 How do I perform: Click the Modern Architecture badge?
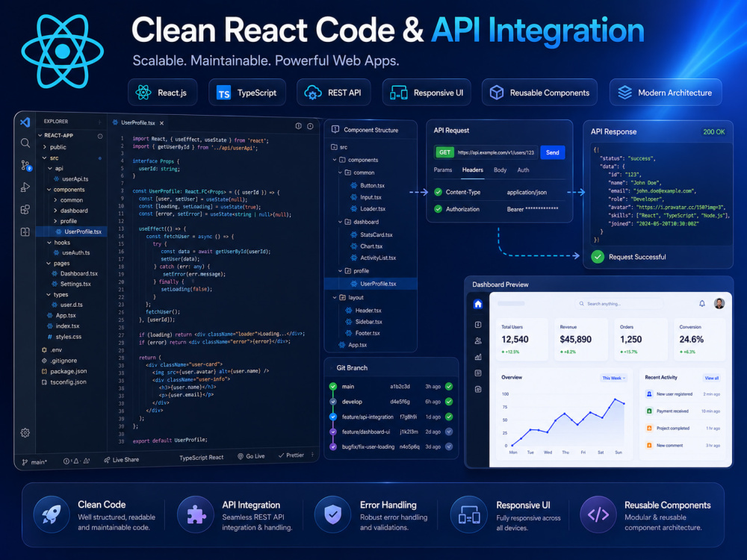click(666, 93)
